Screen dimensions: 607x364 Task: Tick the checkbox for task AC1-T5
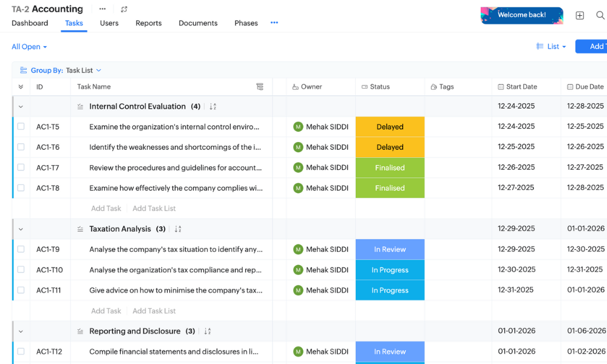click(x=21, y=127)
